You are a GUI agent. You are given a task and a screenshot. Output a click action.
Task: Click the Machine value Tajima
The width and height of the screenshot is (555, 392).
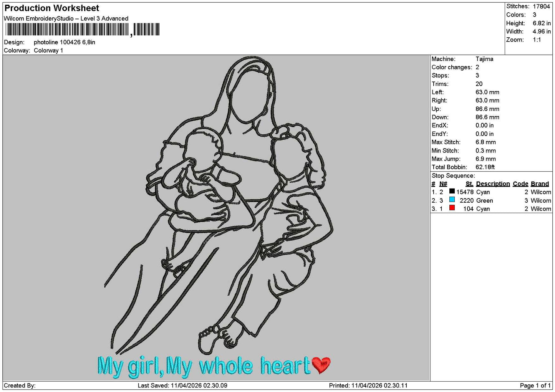pyautogui.click(x=484, y=59)
